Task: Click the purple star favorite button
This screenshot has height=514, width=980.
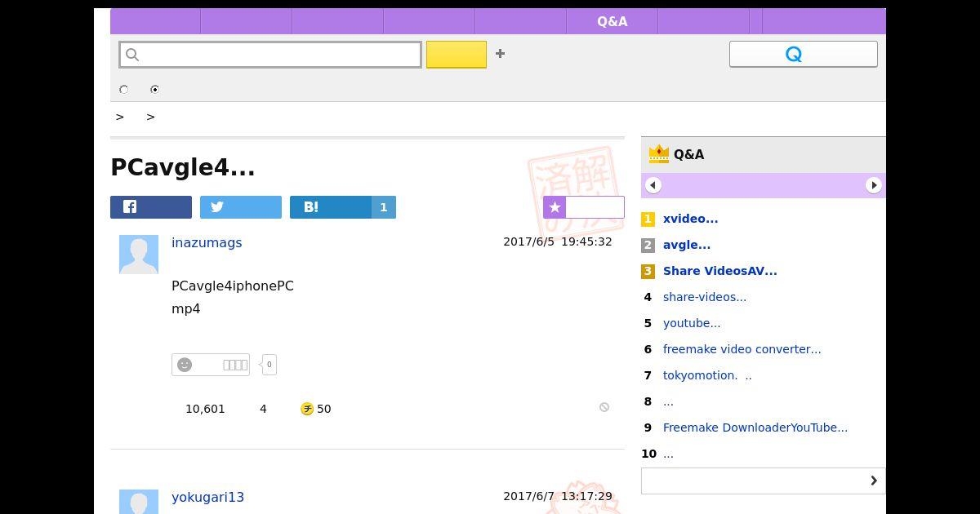Action: [584, 207]
